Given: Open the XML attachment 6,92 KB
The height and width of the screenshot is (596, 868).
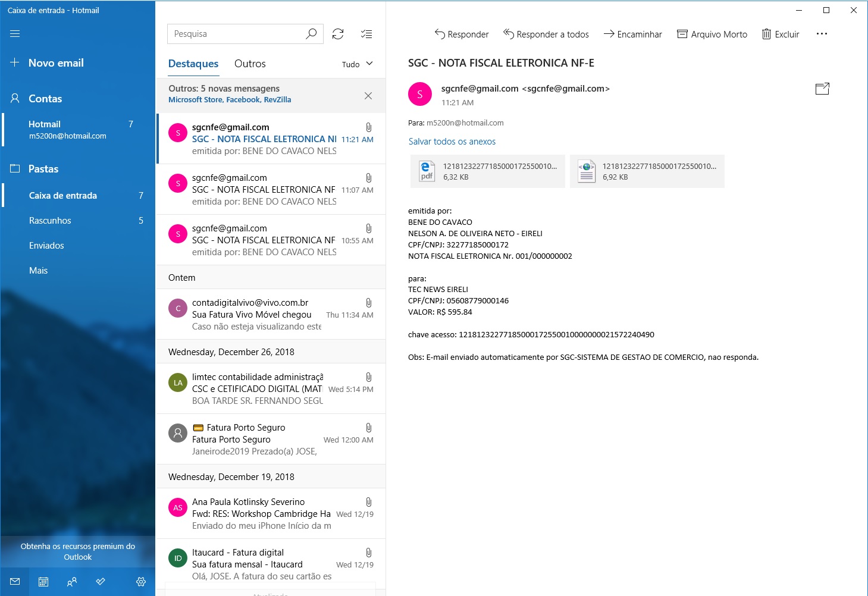Looking at the screenshot, I should tap(647, 171).
